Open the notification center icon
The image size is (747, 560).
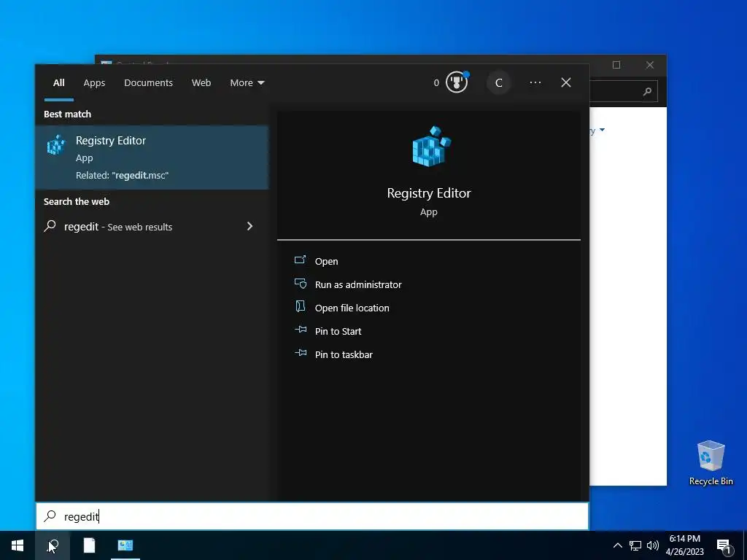pyautogui.click(x=724, y=546)
